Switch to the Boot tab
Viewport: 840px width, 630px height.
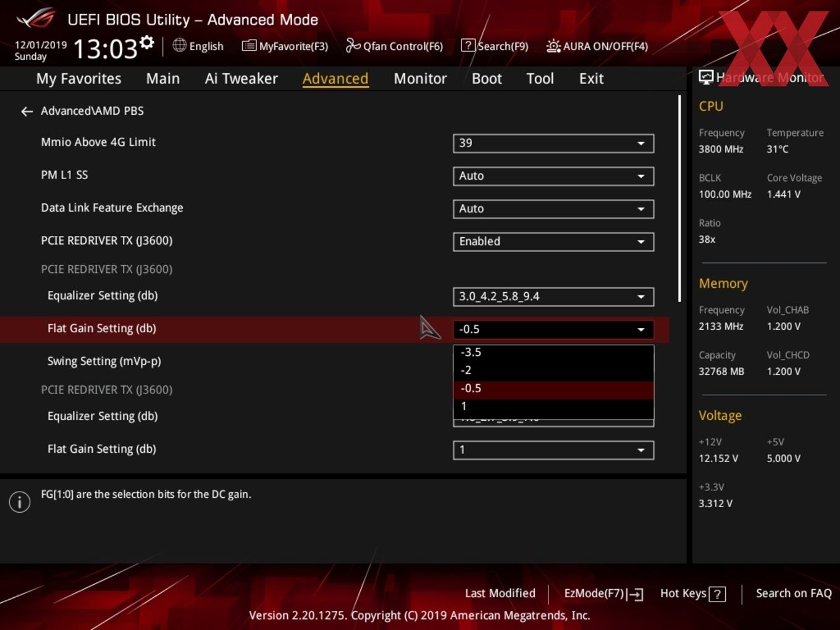pos(487,78)
